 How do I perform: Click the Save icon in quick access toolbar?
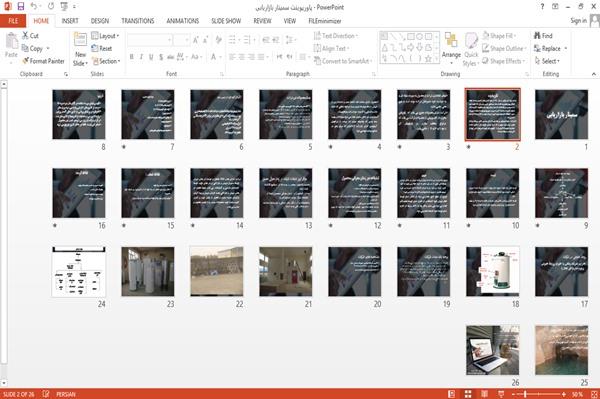tap(21, 6)
